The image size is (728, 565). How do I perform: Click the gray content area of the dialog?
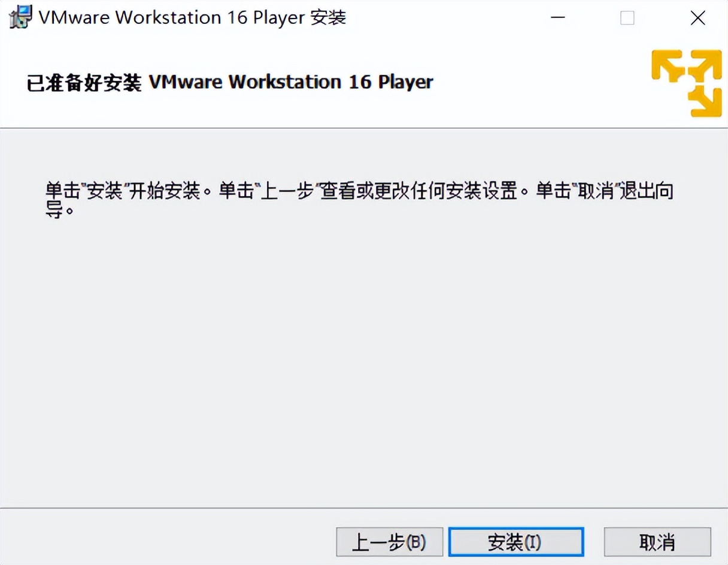(x=359, y=359)
